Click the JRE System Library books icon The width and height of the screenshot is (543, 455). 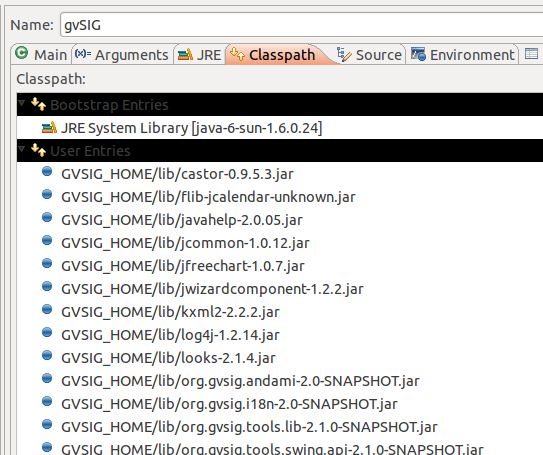tap(49, 127)
